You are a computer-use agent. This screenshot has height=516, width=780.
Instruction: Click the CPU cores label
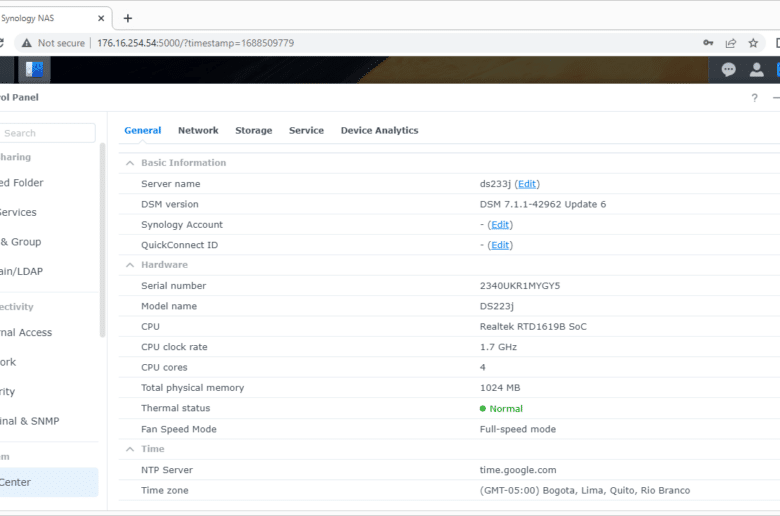tap(164, 367)
